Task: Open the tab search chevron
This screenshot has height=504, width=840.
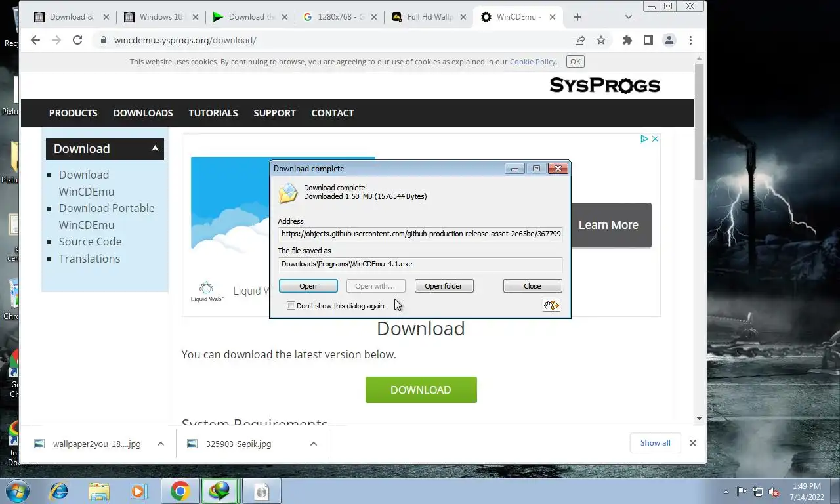Action: (629, 17)
